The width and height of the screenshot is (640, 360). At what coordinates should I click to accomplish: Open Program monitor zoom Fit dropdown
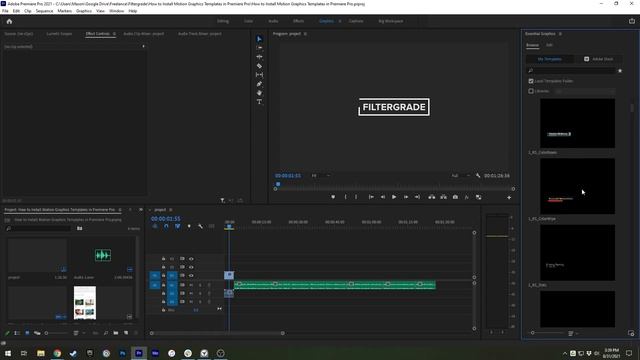pyautogui.click(x=321, y=176)
